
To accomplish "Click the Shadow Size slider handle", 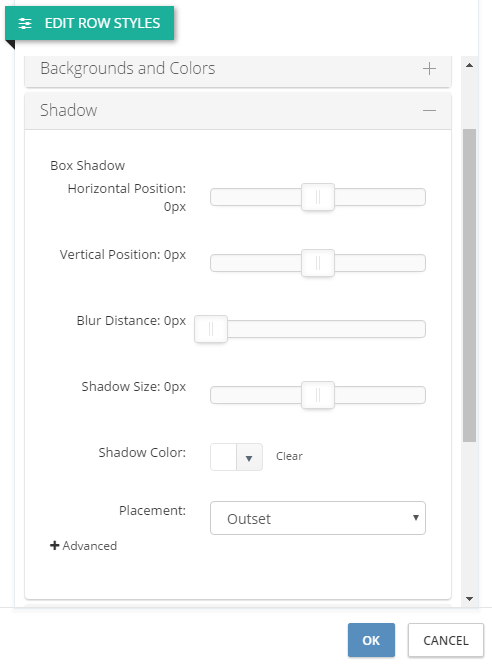I will [318, 395].
